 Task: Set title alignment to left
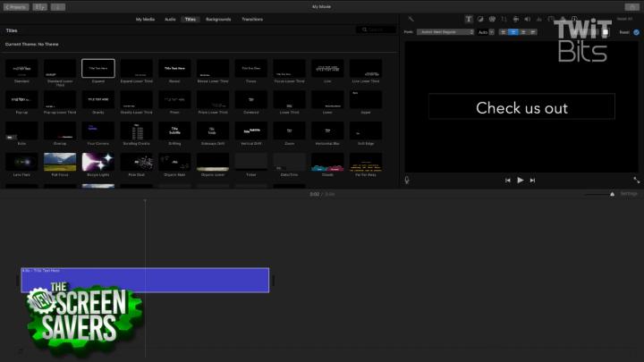point(504,31)
